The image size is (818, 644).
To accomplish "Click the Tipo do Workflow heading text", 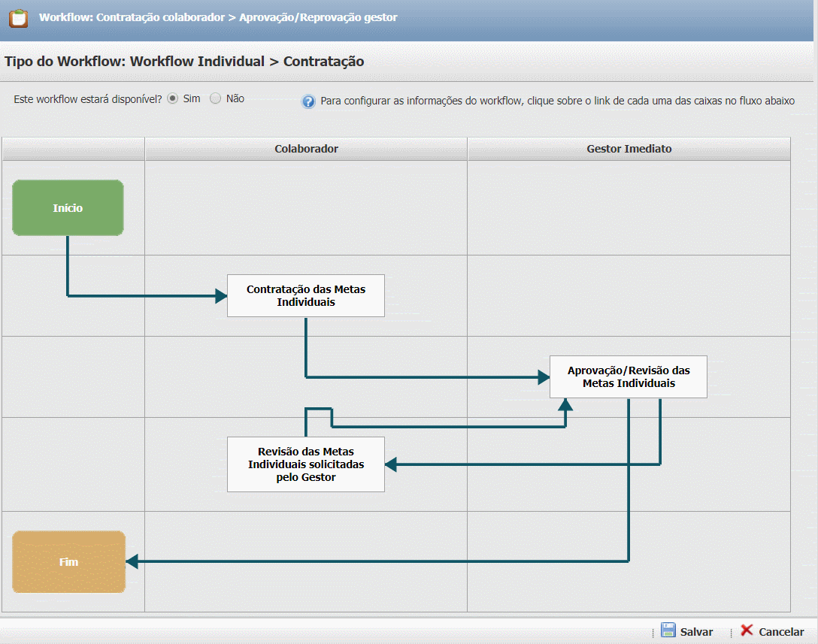I will [184, 62].
